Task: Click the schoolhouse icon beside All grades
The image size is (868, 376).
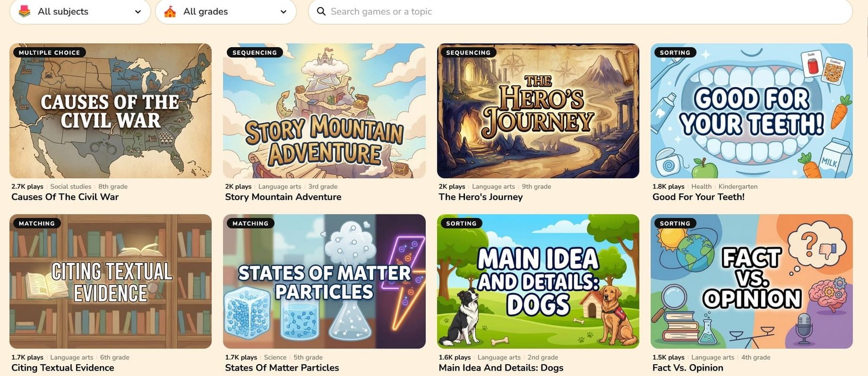Action: point(170,11)
